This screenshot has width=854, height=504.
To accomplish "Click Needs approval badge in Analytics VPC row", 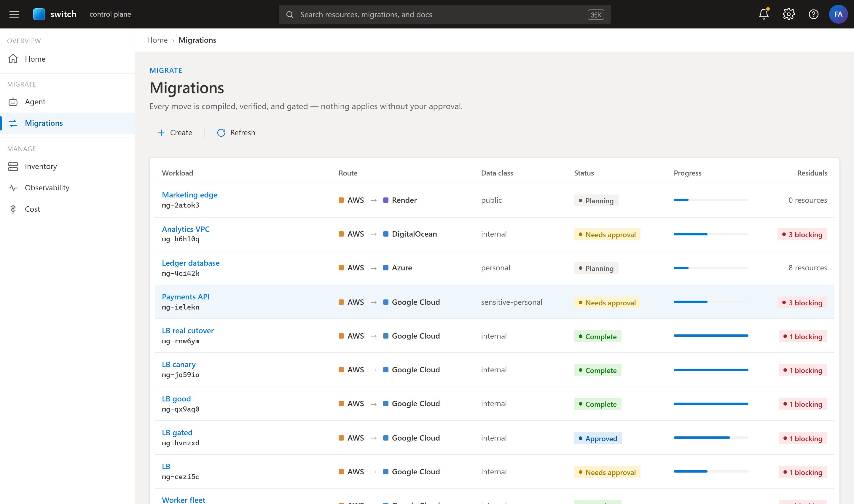I will click(x=607, y=234).
